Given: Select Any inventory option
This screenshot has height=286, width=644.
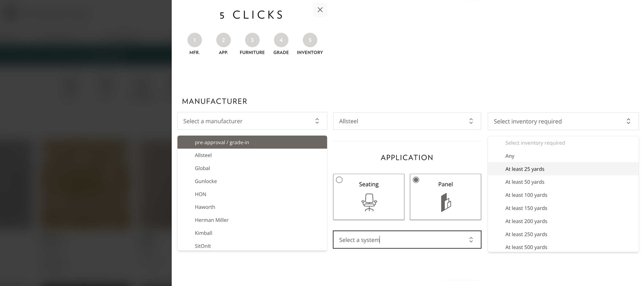Looking at the screenshot, I should click(x=510, y=156).
